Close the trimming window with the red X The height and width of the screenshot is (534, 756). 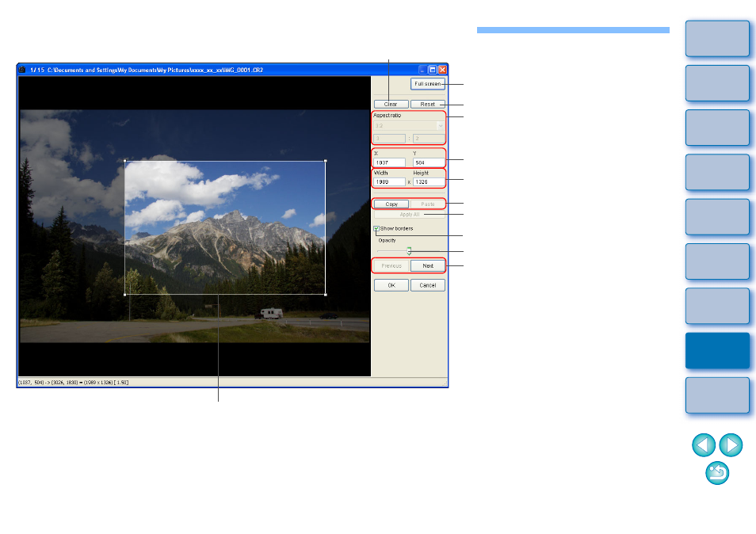pyautogui.click(x=442, y=70)
